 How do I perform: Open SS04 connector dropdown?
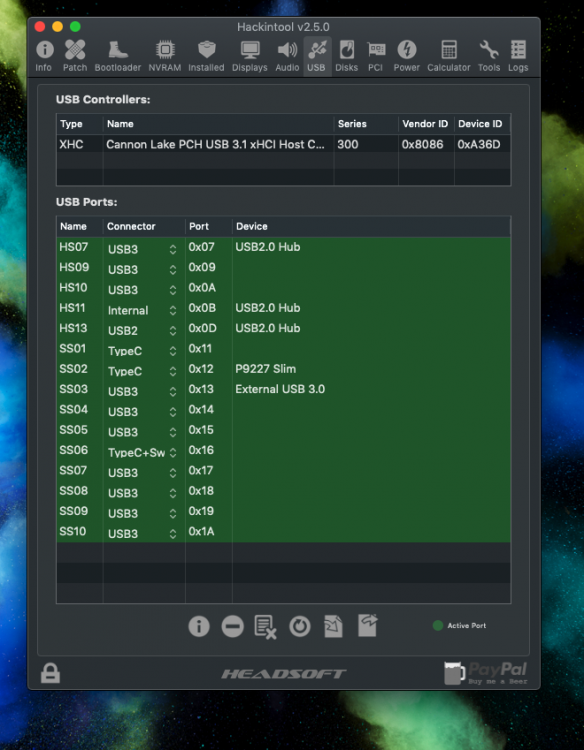(143, 412)
